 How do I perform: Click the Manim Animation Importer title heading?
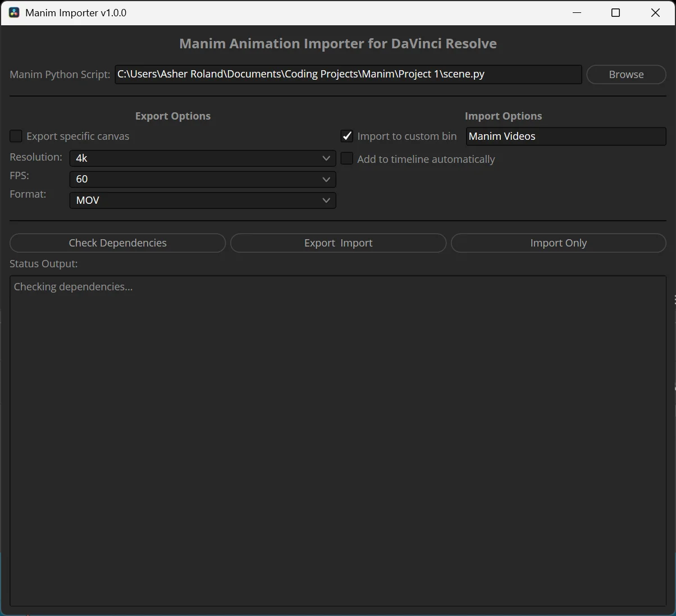[x=338, y=44]
